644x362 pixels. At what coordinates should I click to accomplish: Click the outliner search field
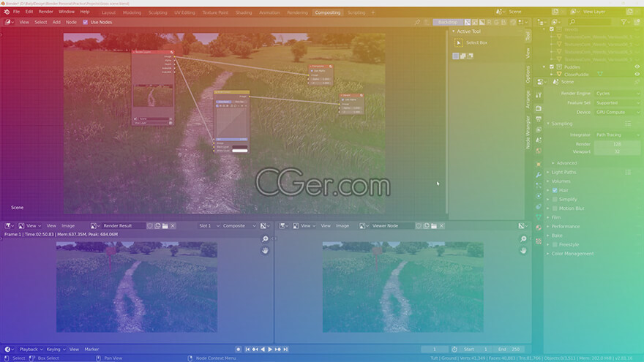[x=591, y=22]
